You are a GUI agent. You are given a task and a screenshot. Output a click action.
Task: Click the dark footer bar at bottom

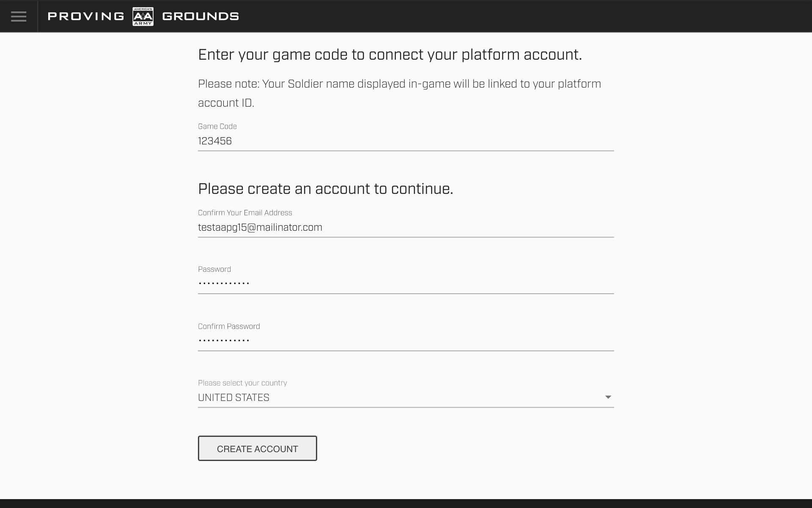[x=406, y=503]
